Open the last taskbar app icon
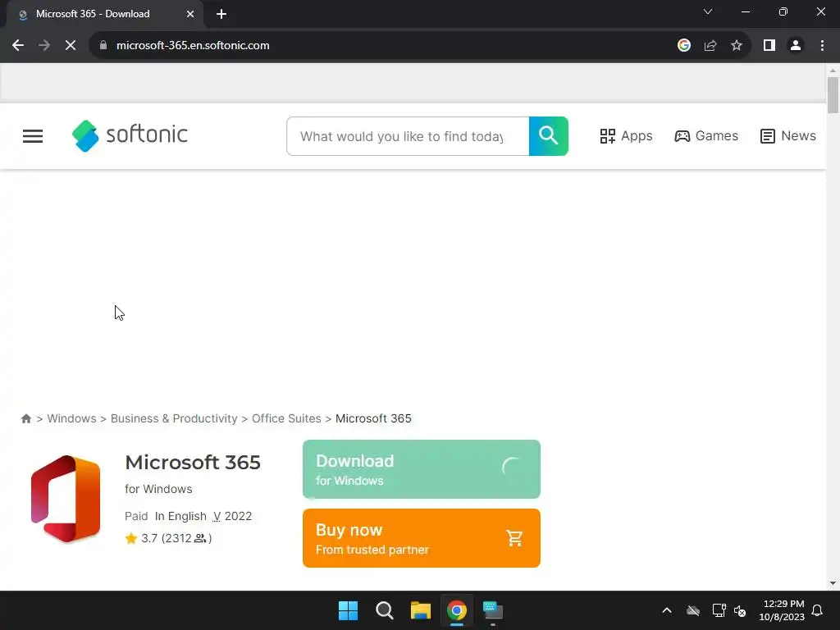This screenshot has width=840, height=630. click(493, 610)
